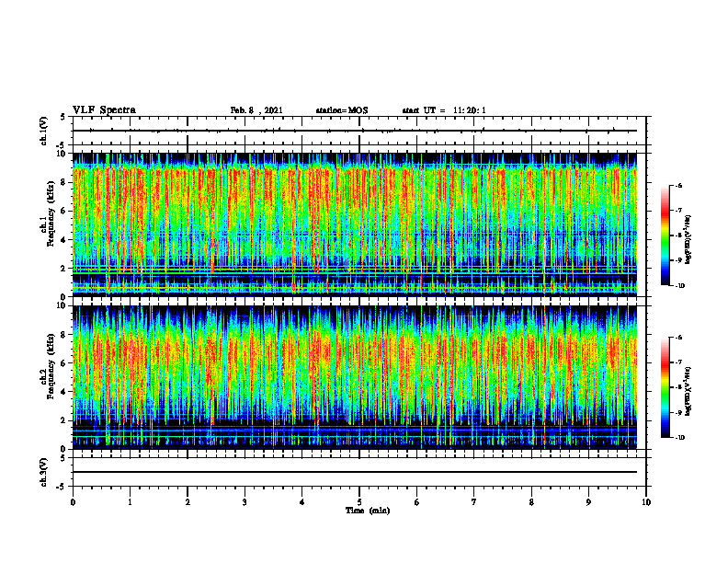Click the time axis tick label "2"
This screenshot has width=728, height=563.
click(x=188, y=502)
